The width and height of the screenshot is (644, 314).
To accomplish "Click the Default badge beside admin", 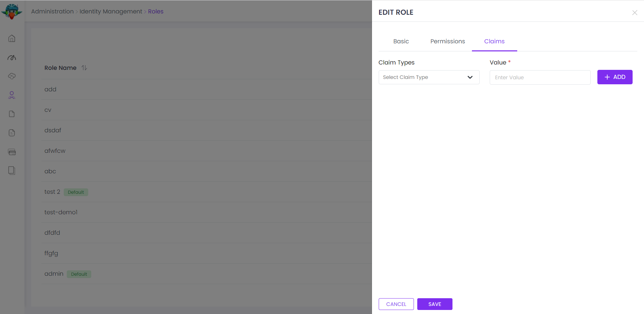I will tap(79, 274).
